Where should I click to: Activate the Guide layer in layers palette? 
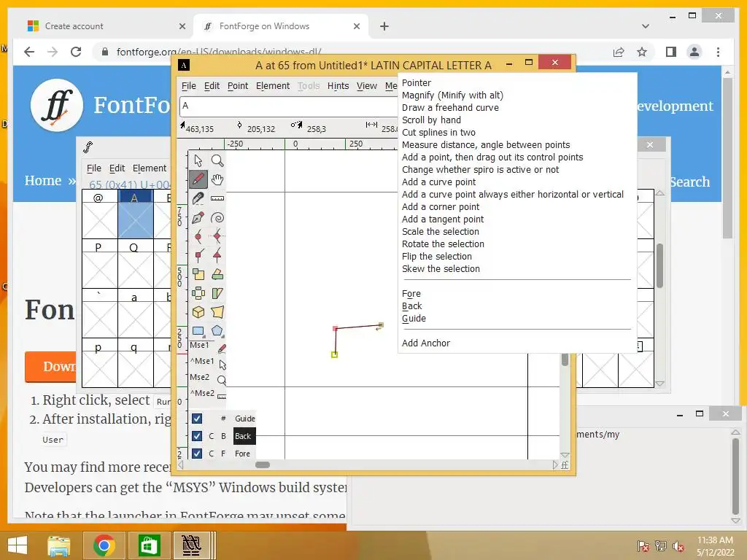click(245, 419)
